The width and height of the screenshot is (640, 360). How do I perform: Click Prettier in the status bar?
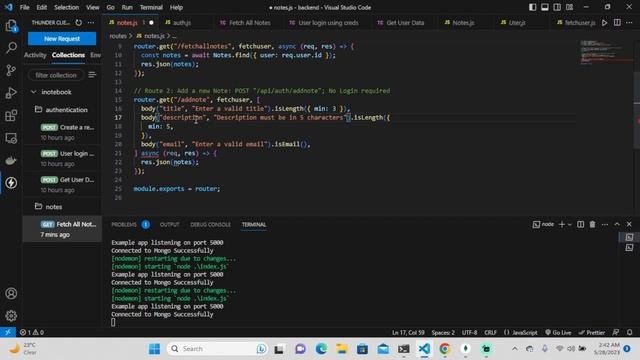click(x=592, y=332)
